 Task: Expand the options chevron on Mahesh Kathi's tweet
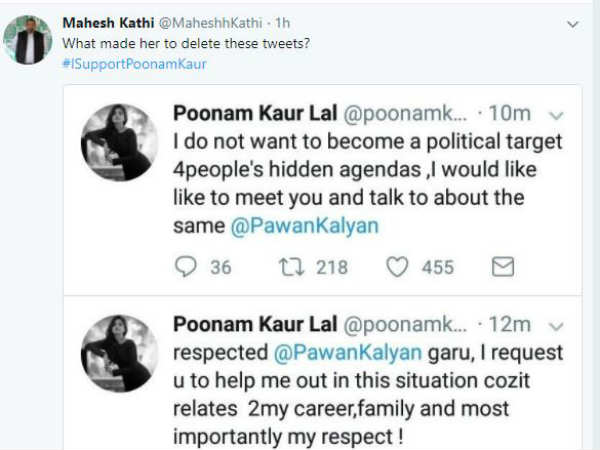point(572,22)
